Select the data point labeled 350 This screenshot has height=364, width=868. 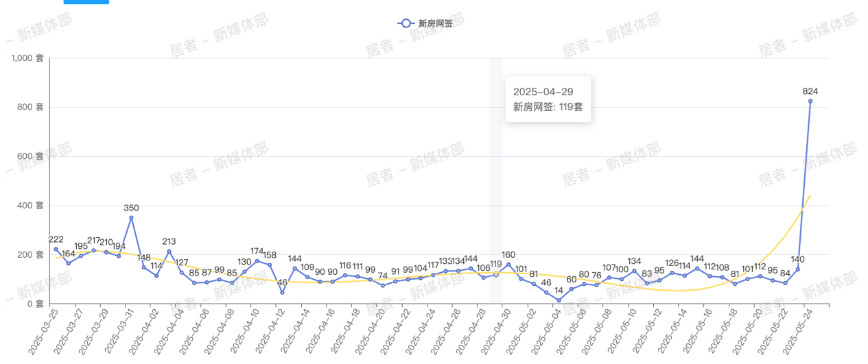pyautogui.click(x=131, y=218)
